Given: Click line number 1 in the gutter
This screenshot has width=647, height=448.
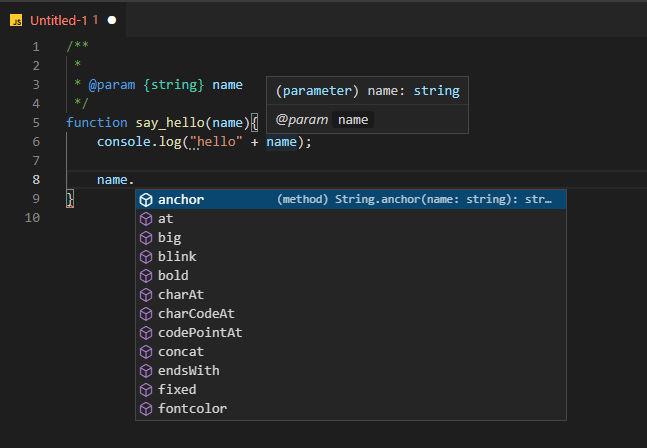Looking at the screenshot, I should 36,47.
